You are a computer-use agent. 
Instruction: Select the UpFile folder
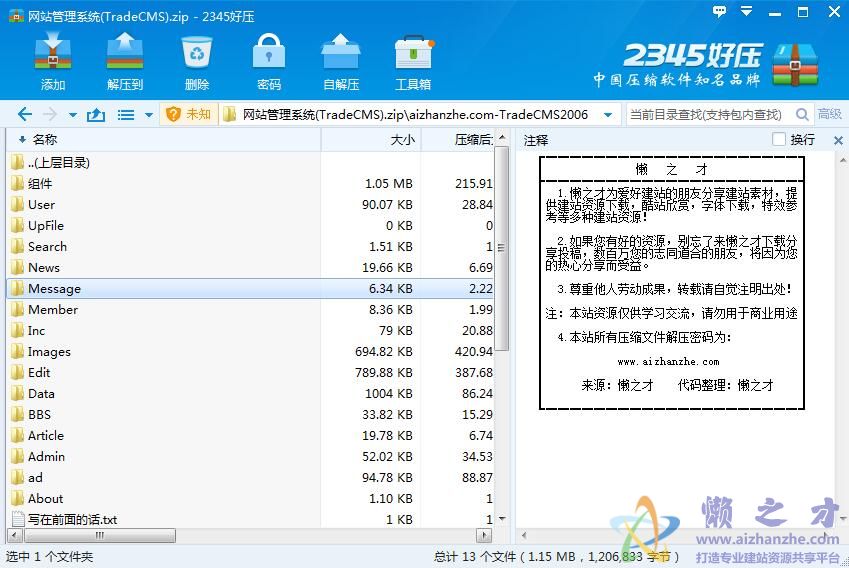[x=250, y=225]
